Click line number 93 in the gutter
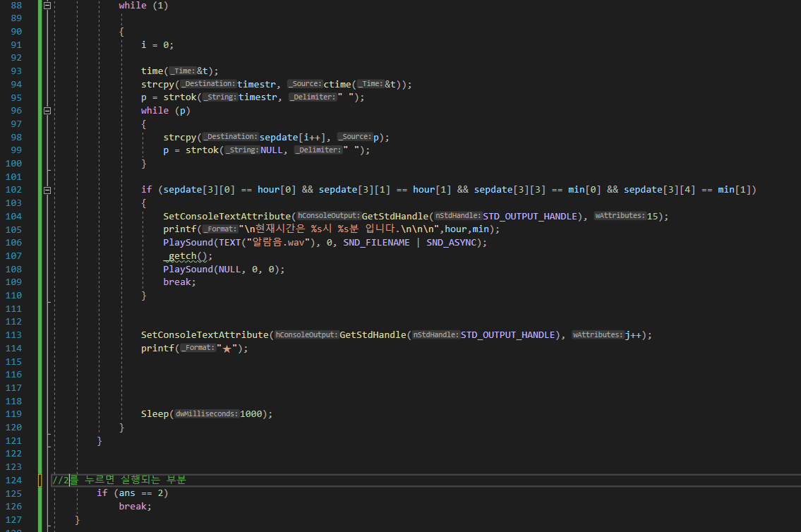Screen dimensions: 801x532 [x=16, y=71]
